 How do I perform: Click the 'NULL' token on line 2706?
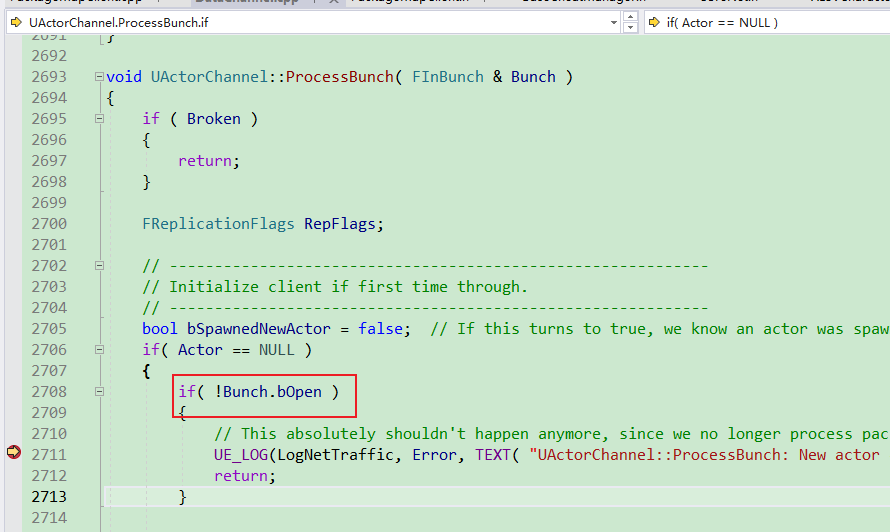(x=276, y=350)
